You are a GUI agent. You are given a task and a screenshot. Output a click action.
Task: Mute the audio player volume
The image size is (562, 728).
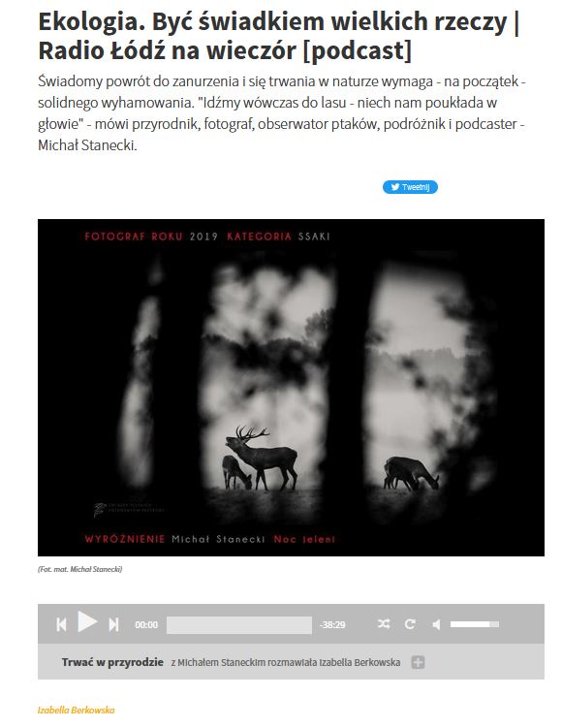coord(436,624)
